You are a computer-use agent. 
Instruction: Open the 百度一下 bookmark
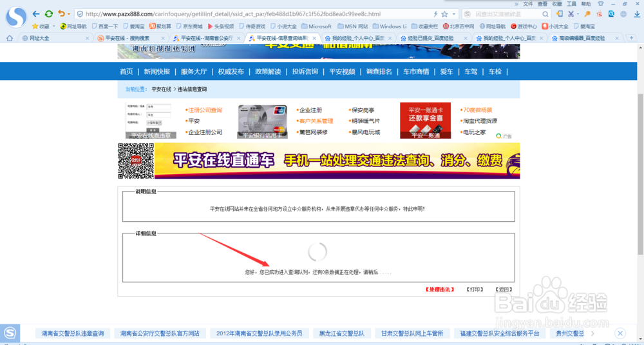(x=105, y=26)
